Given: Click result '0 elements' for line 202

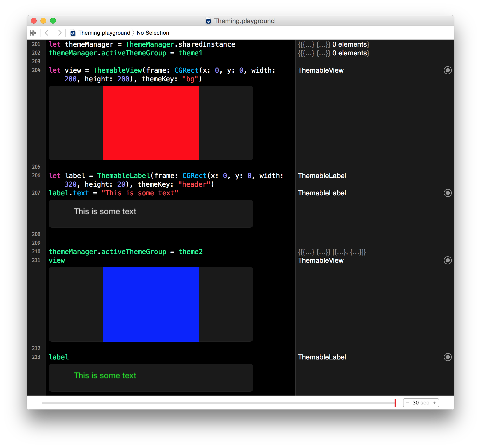Looking at the screenshot, I should coord(349,53).
